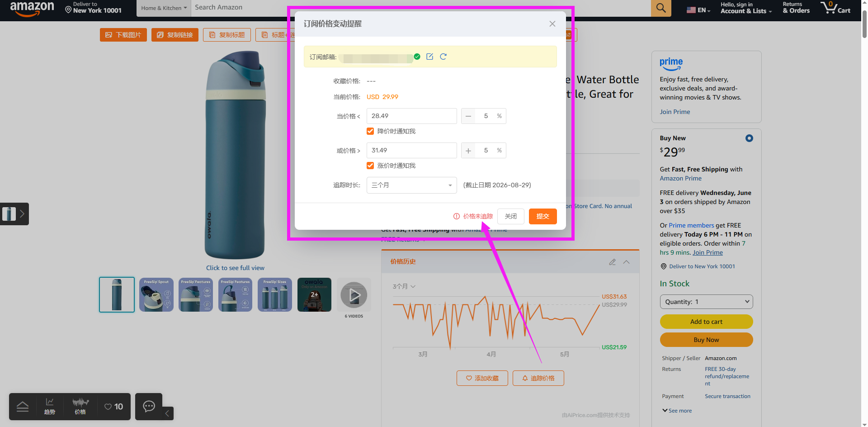Click the plus percent stepper button
The image size is (868, 427).
[x=468, y=151]
